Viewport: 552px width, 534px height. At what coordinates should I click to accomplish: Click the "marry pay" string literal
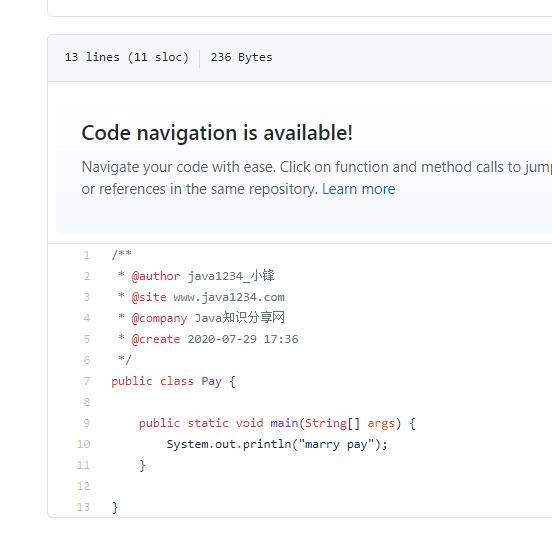coord(336,444)
